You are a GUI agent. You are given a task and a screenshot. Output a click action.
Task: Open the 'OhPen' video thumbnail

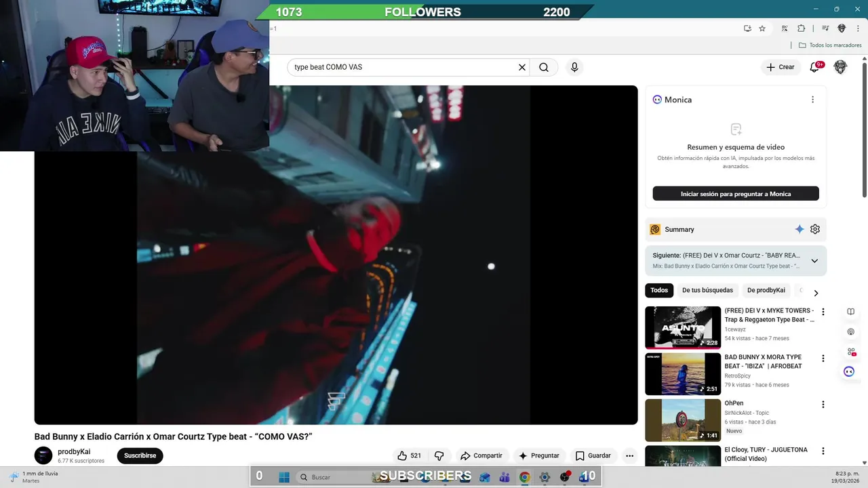683,420
